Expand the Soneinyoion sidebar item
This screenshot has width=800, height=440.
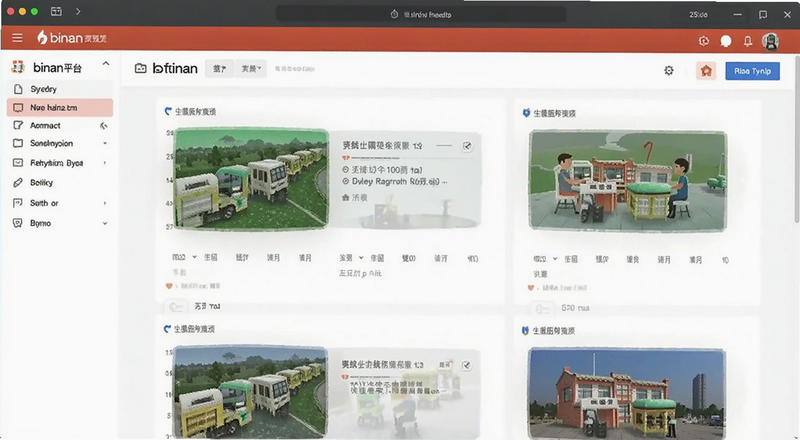105,143
